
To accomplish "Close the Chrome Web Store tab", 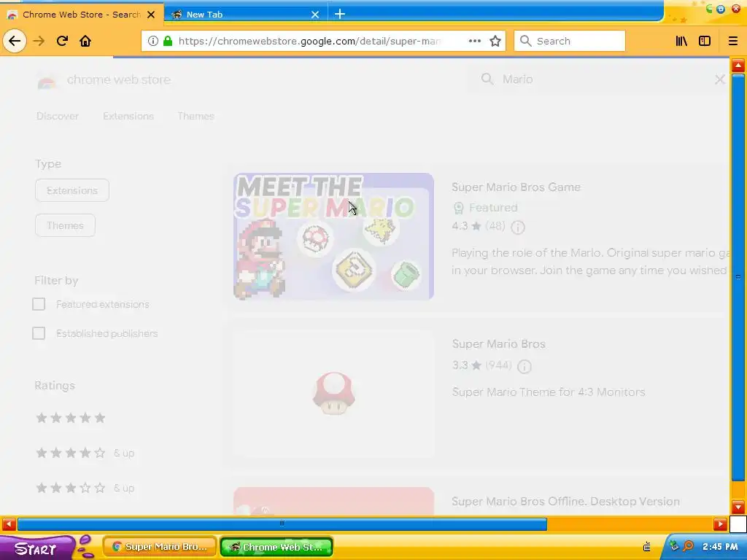I will (x=151, y=15).
